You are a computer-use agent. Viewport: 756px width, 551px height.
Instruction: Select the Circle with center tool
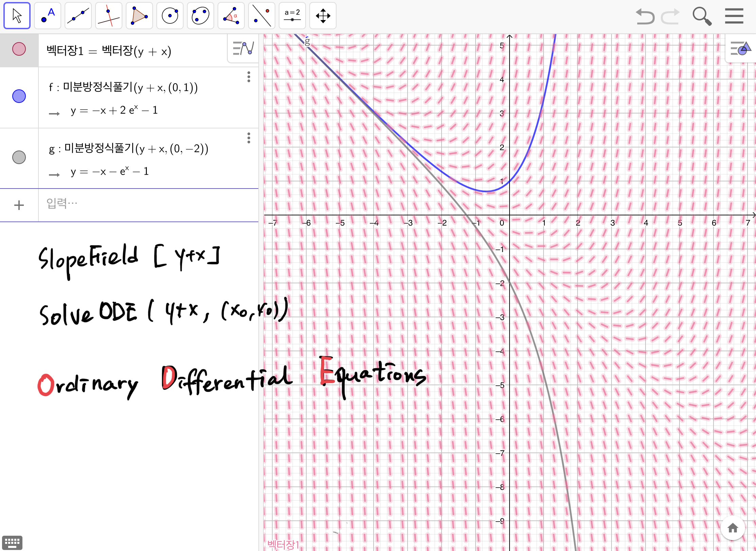click(x=170, y=16)
